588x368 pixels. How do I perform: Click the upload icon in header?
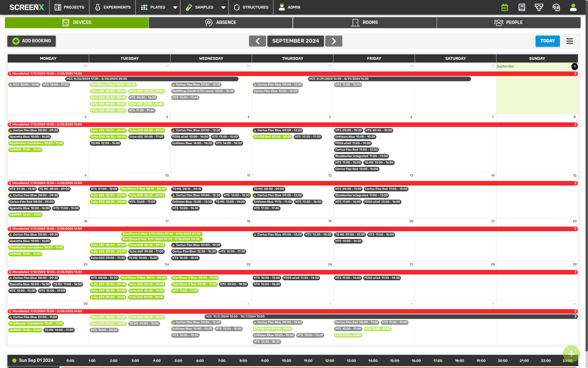[x=539, y=7]
